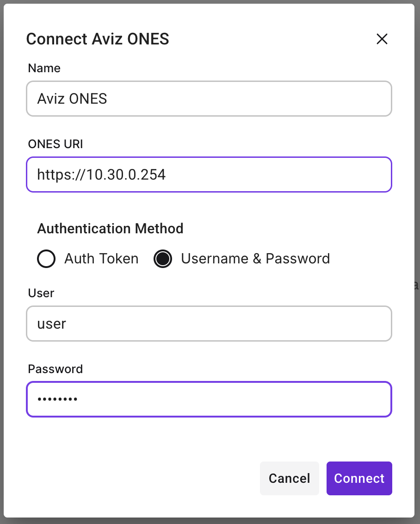
Task: Click the User input field
Action: [209, 324]
